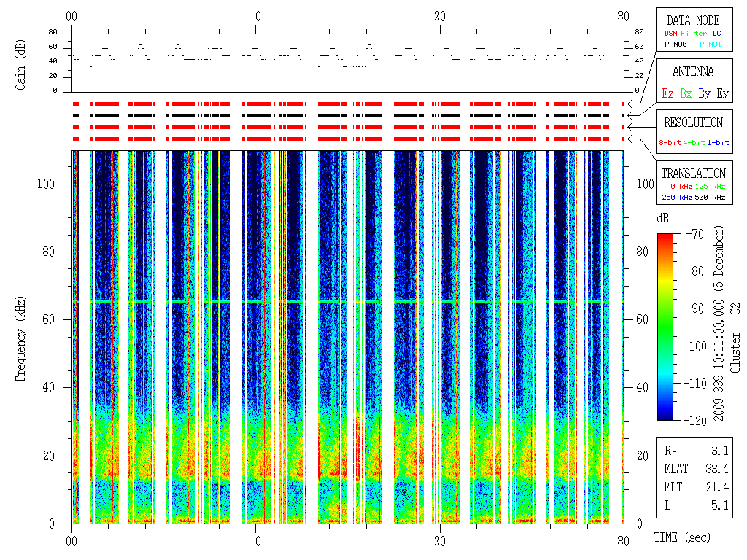Click the DATA MODE legend title

point(693,20)
